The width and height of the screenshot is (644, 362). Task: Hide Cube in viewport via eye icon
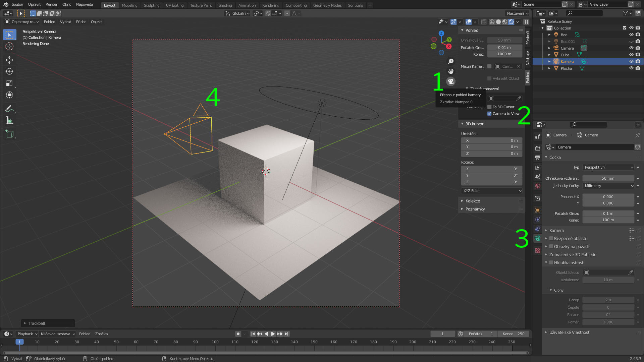(631, 55)
